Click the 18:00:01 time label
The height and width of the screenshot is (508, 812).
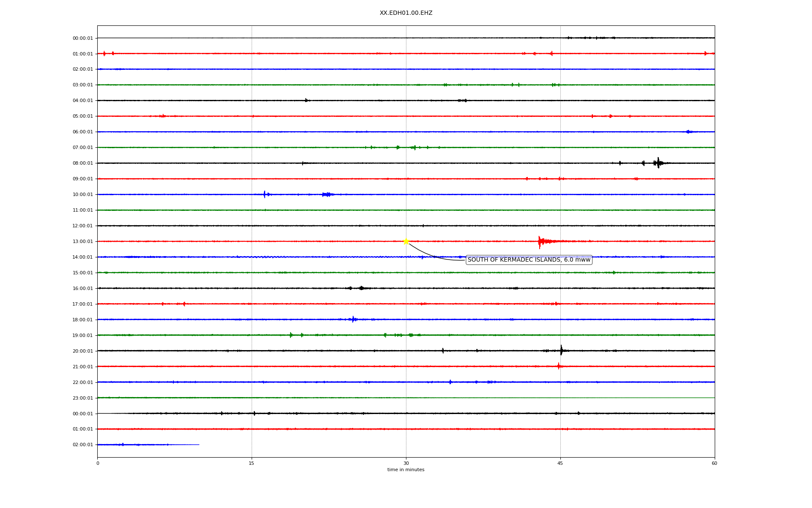[82, 320]
